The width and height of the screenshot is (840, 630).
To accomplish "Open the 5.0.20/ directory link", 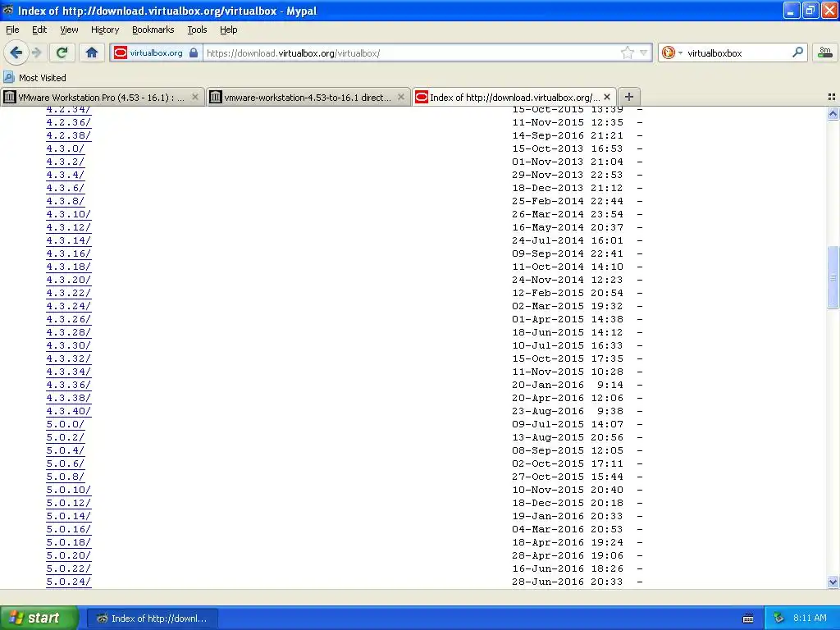I will coord(69,555).
